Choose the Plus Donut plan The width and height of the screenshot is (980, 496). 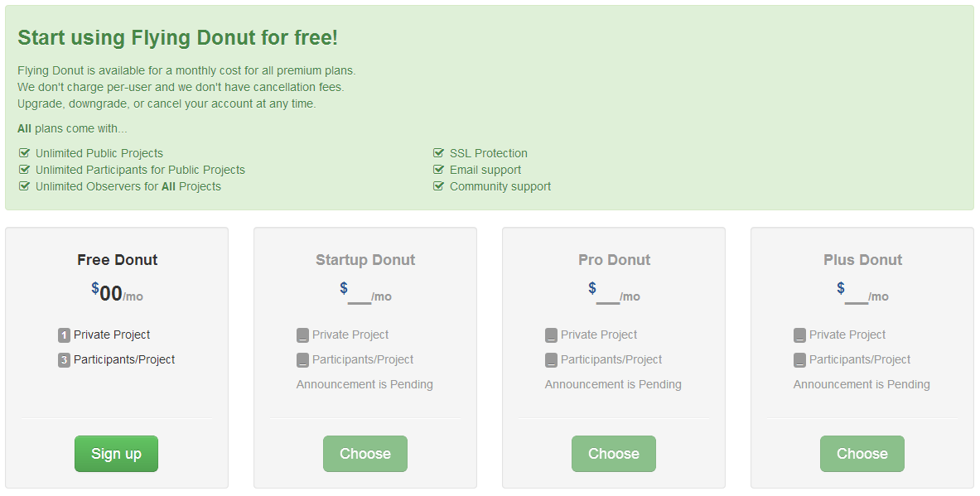pos(862,454)
